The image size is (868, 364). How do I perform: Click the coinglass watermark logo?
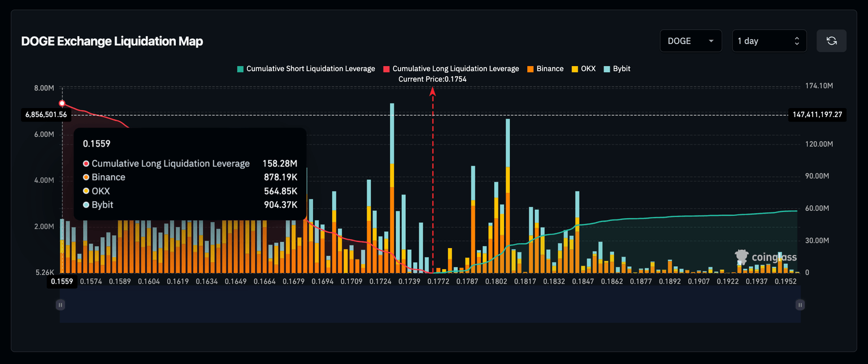click(766, 257)
